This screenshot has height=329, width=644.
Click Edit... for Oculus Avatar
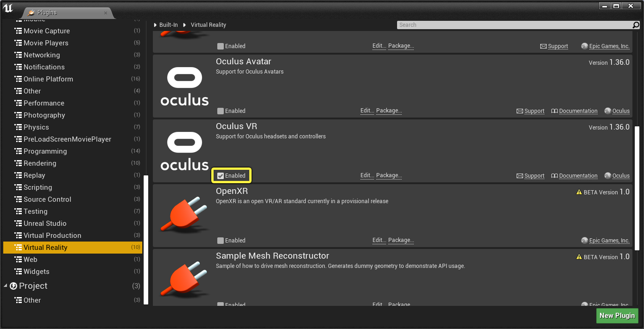(367, 111)
